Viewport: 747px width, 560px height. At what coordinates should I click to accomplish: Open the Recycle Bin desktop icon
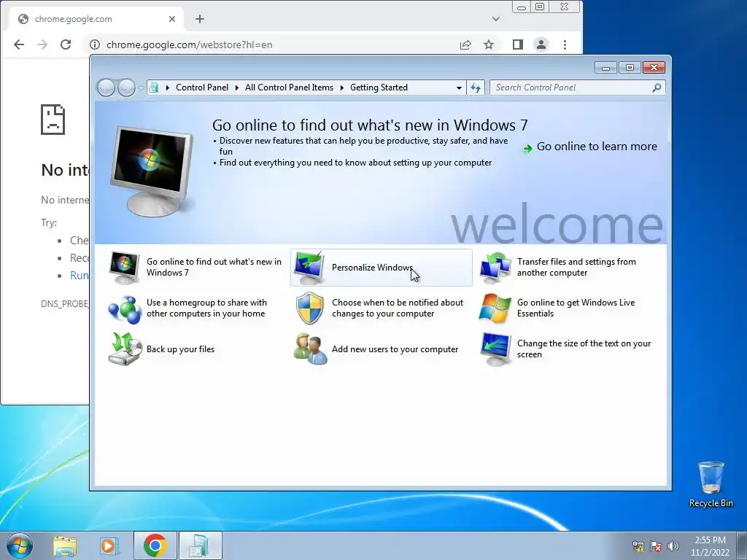(x=711, y=484)
